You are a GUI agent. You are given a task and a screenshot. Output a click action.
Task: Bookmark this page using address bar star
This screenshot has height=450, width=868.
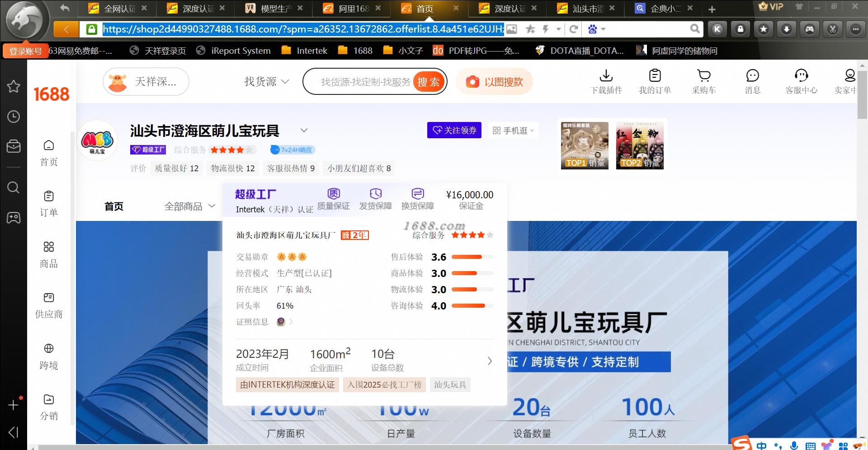[531, 29]
